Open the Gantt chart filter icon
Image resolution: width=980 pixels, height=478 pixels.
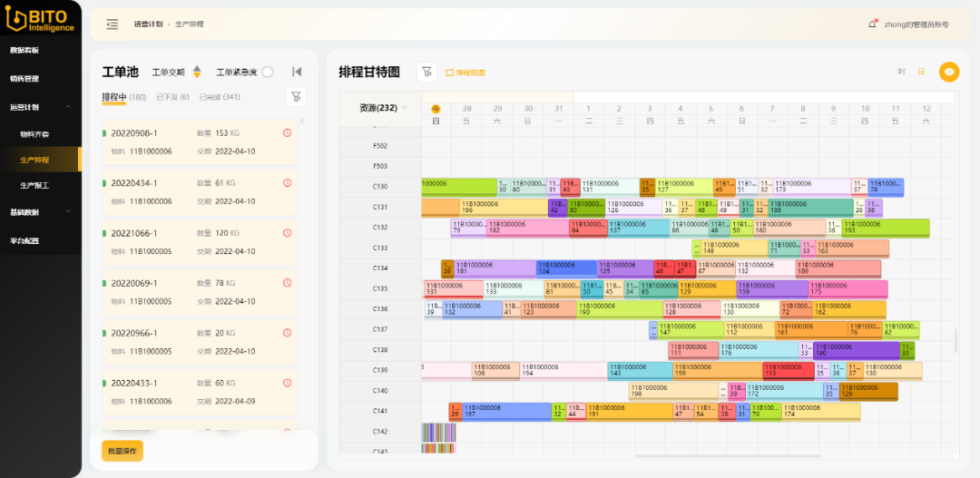[426, 73]
